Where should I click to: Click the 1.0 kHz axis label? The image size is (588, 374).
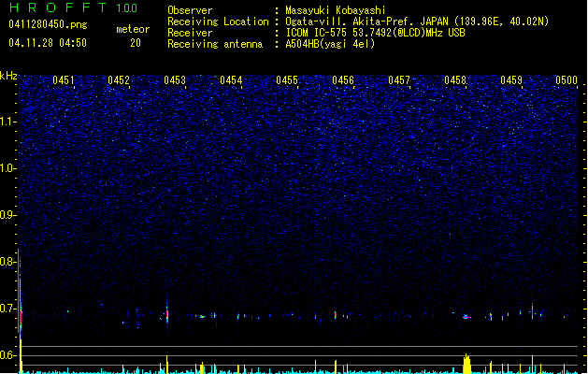(x=7, y=168)
